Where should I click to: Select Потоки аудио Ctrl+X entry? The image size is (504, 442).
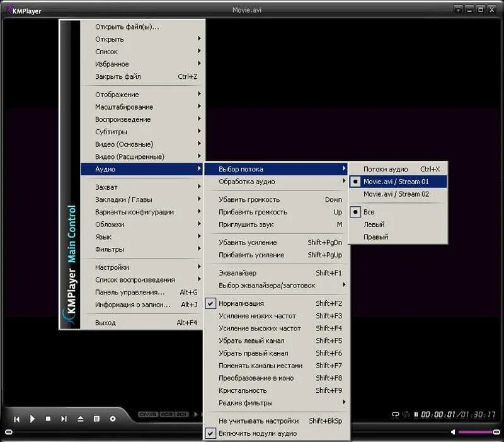click(398, 169)
